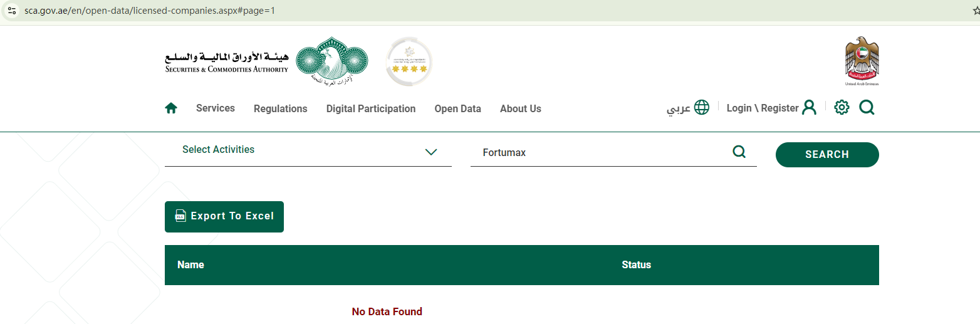Open the Regulations menu

pyautogui.click(x=281, y=109)
